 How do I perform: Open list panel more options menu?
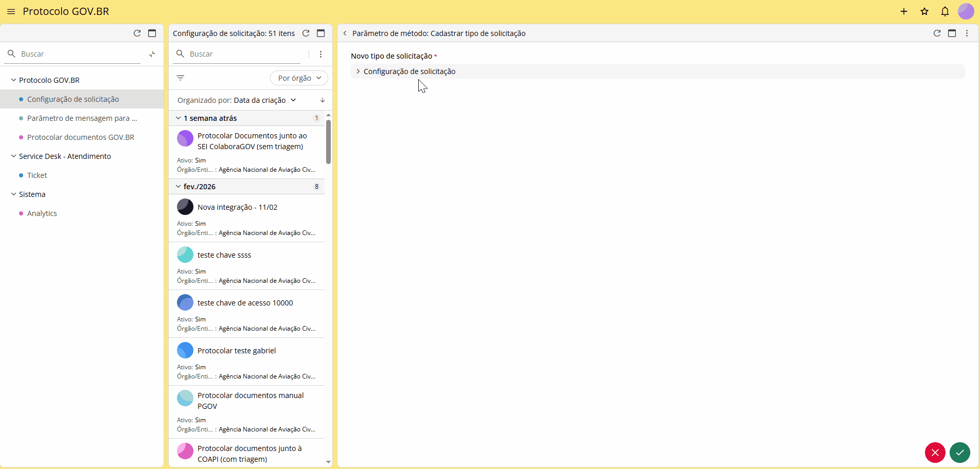pyautogui.click(x=320, y=54)
